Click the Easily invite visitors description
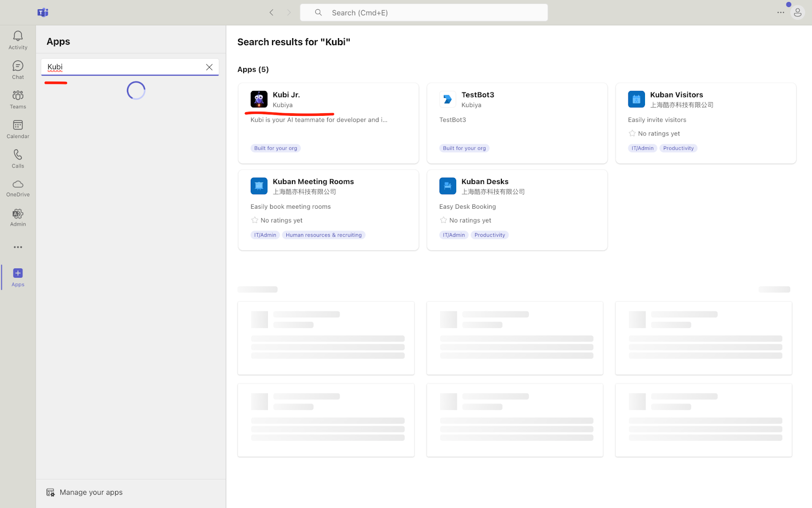The height and width of the screenshot is (508, 812). (x=657, y=120)
